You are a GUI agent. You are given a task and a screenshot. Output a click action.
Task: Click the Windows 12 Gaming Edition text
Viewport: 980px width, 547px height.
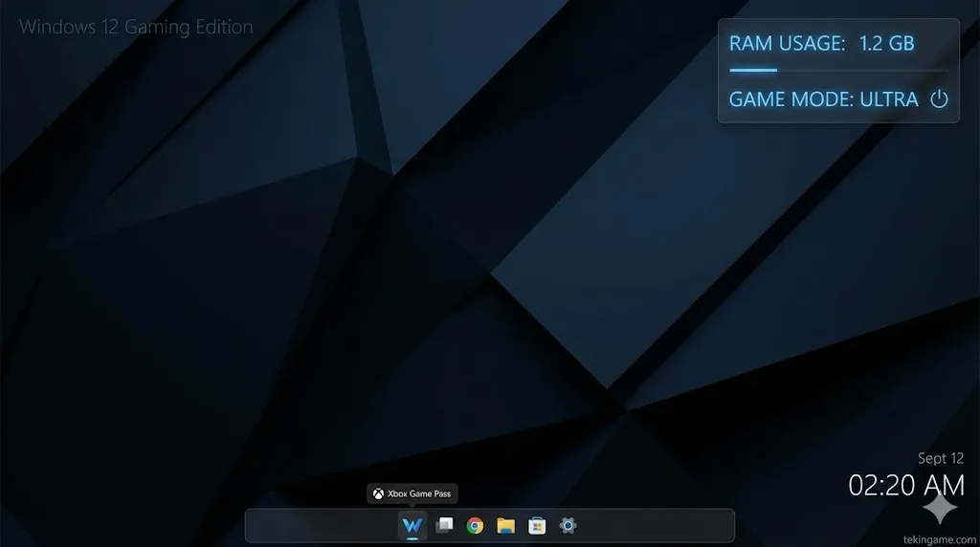136,27
